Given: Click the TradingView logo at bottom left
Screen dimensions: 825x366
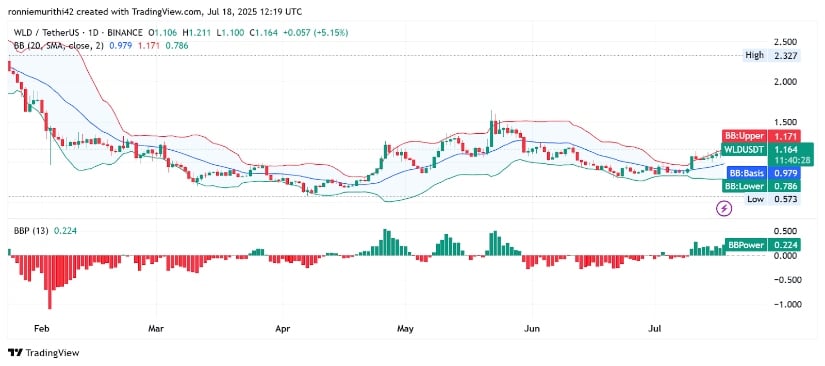Looking at the screenshot, I should [44, 353].
